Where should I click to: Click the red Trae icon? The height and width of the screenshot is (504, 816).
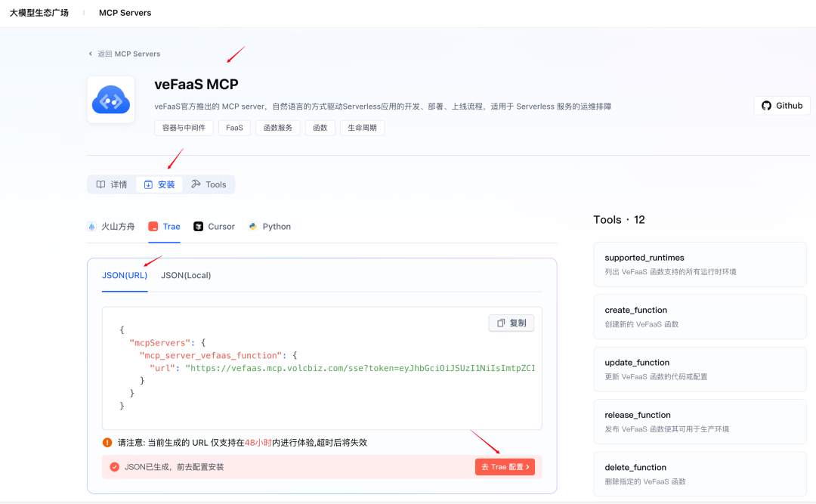153,227
